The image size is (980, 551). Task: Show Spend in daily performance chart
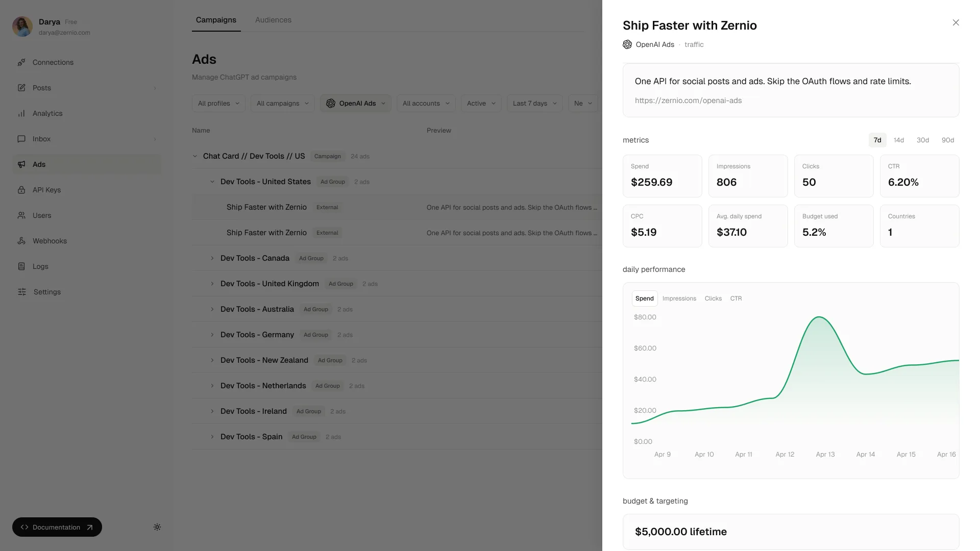point(645,298)
